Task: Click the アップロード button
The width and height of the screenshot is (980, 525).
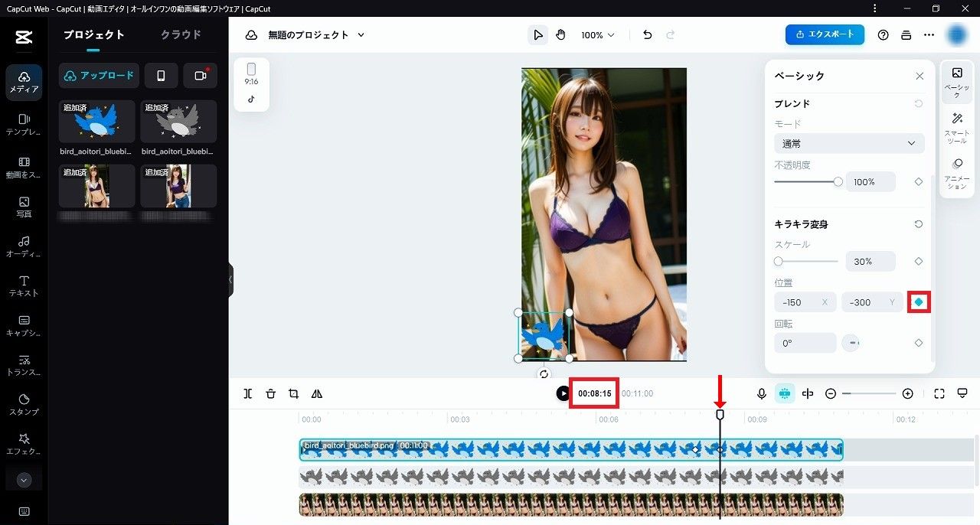Action: [99, 76]
